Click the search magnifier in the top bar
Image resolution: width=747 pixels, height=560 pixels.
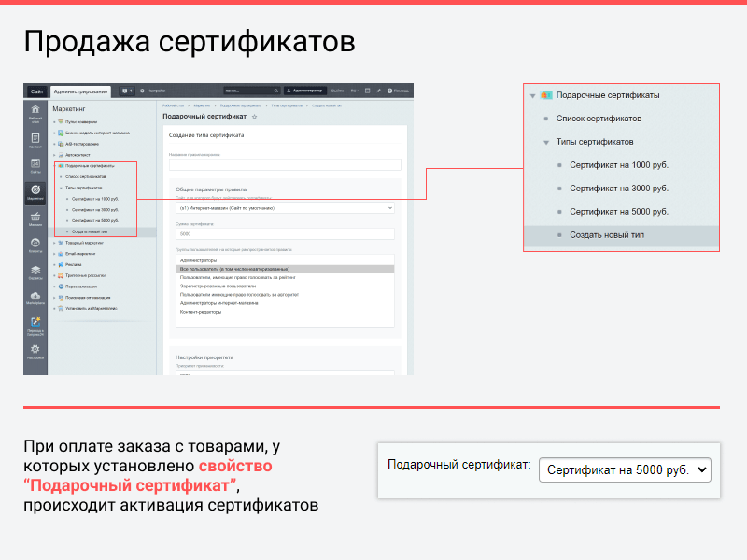(277, 91)
